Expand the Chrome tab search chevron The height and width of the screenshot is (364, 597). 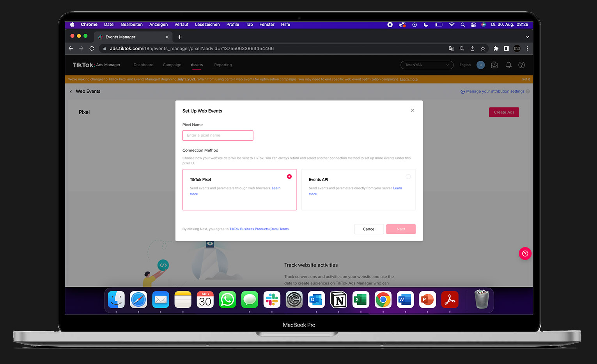pyautogui.click(x=527, y=37)
